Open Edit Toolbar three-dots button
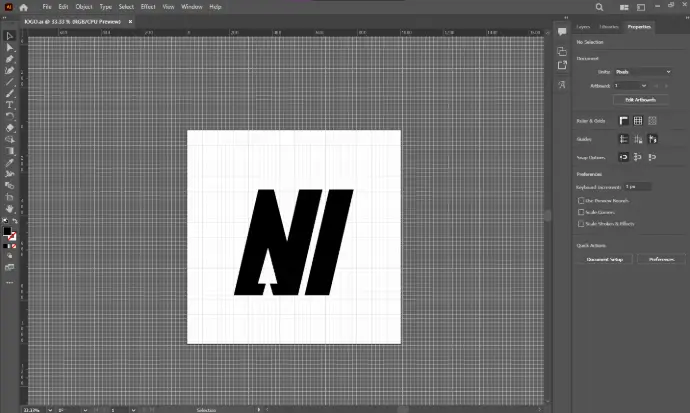The height and width of the screenshot is (413, 690). coord(9,282)
